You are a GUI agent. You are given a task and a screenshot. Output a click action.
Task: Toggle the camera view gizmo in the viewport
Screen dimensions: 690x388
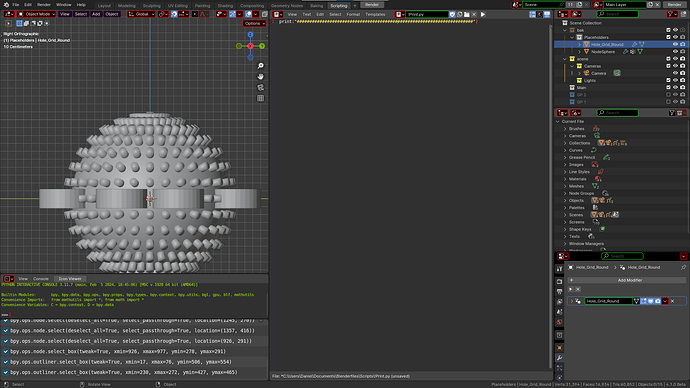[261, 88]
